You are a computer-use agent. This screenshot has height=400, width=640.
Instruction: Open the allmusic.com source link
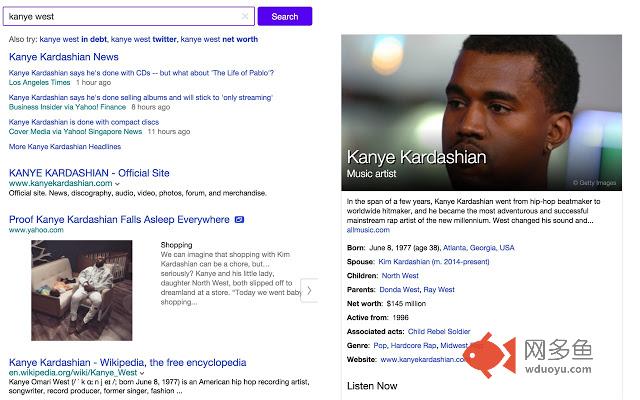[368, 230]
